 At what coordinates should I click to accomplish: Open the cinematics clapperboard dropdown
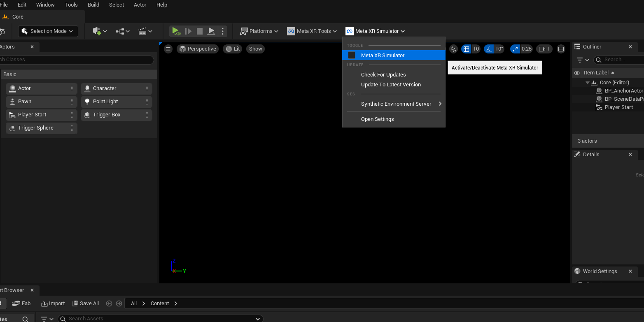tap(145, 31)
